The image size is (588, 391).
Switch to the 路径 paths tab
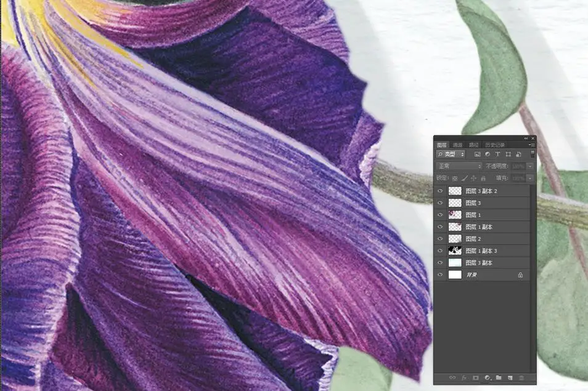click(x=473, y=145)
